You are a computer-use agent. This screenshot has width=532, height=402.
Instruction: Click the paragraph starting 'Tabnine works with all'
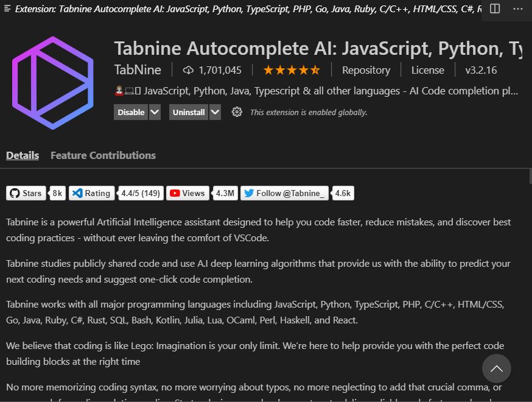(255, 312)
